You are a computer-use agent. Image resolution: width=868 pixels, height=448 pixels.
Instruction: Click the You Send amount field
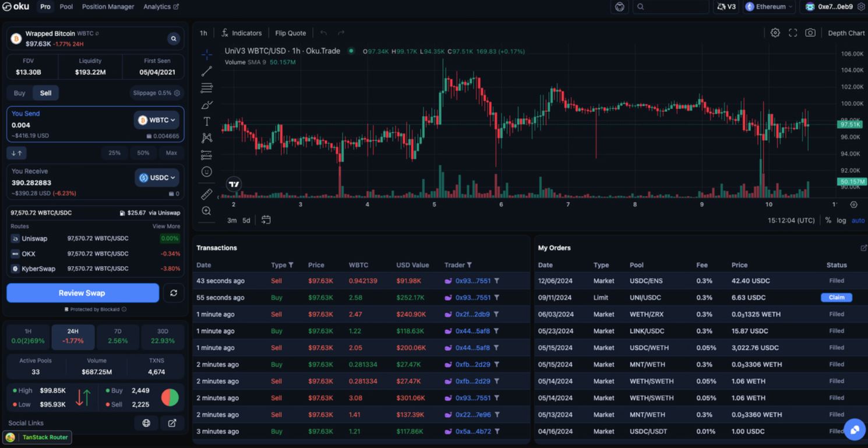[x=70, y=125]
